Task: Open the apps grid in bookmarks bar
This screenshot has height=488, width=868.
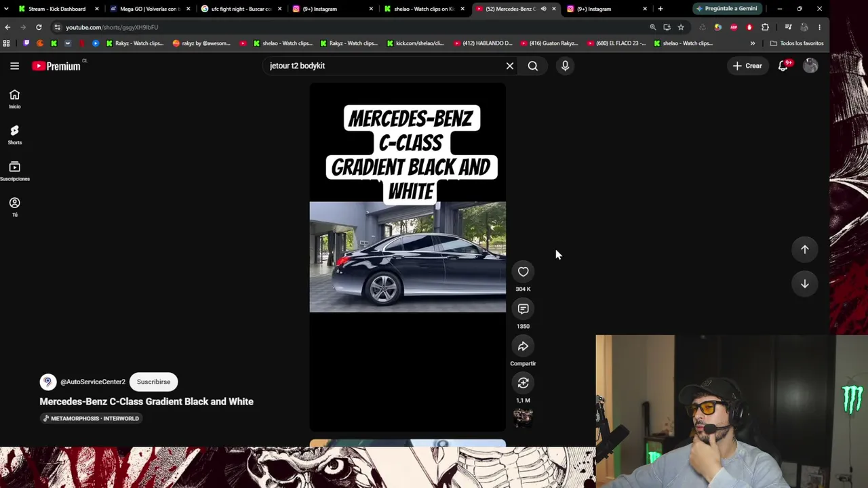Action: pos(7,43)
